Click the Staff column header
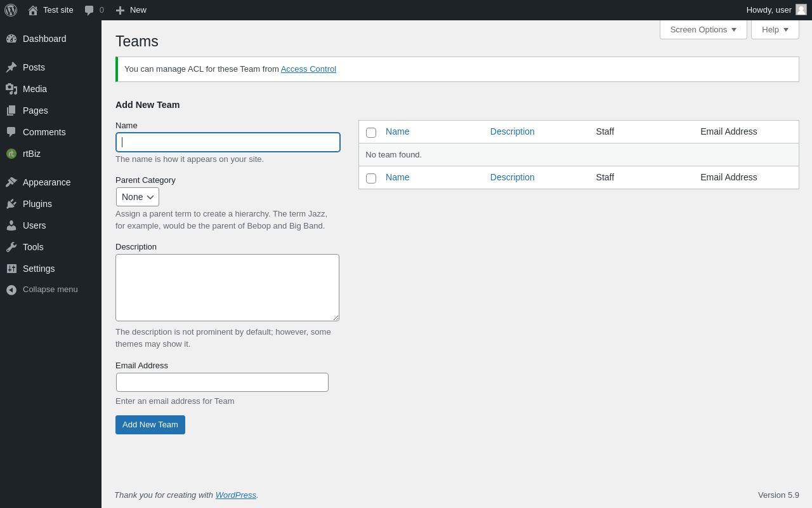Image resolution: width=812 pixels, height=508 pixels. coord(605,131)
